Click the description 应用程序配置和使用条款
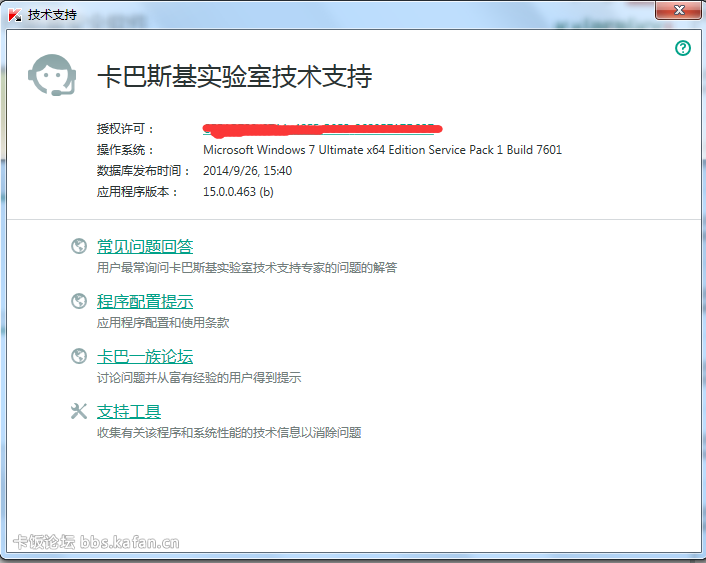This screenshot has width=706, height=563. [x=163, y=322]
